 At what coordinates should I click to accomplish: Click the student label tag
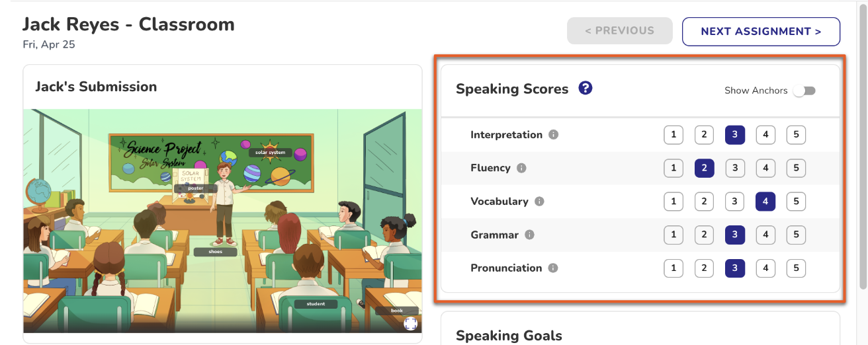point(316,304)
